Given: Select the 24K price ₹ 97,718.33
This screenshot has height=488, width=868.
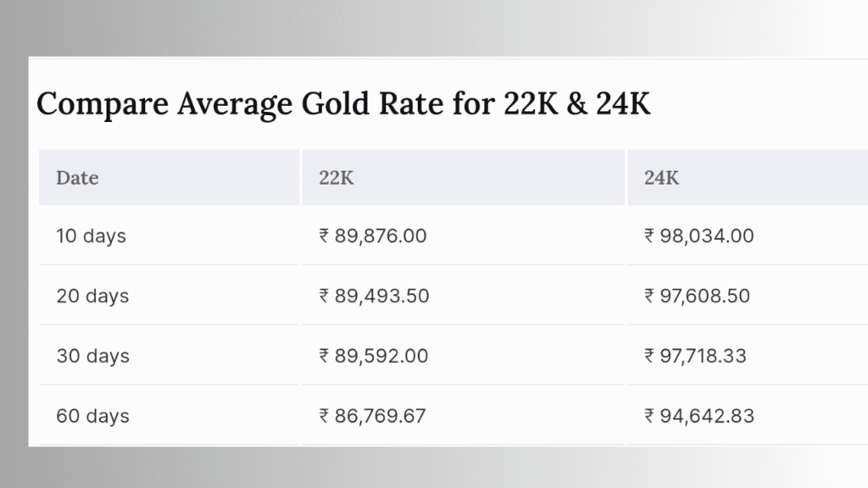Looking at the screenshot, I should [x=695, y=356].
